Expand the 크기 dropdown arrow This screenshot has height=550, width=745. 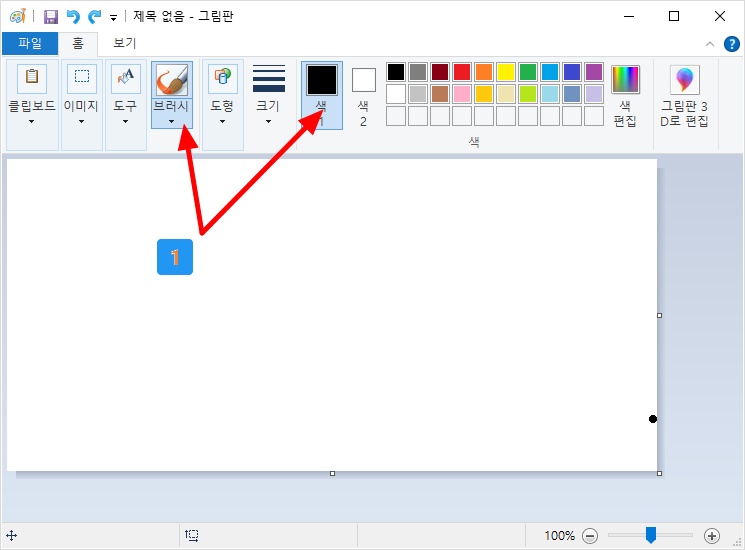click(x=268, y=122)
